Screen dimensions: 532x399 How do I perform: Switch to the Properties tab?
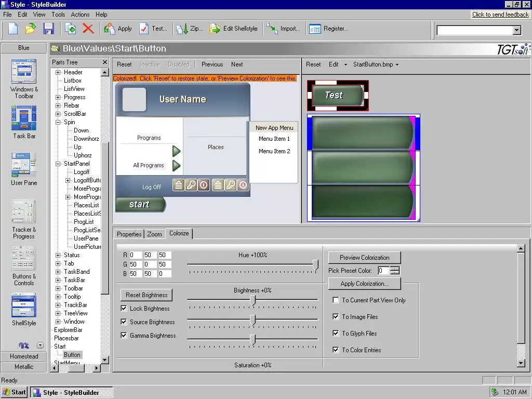pyautogui.click(x=129, y=234)
